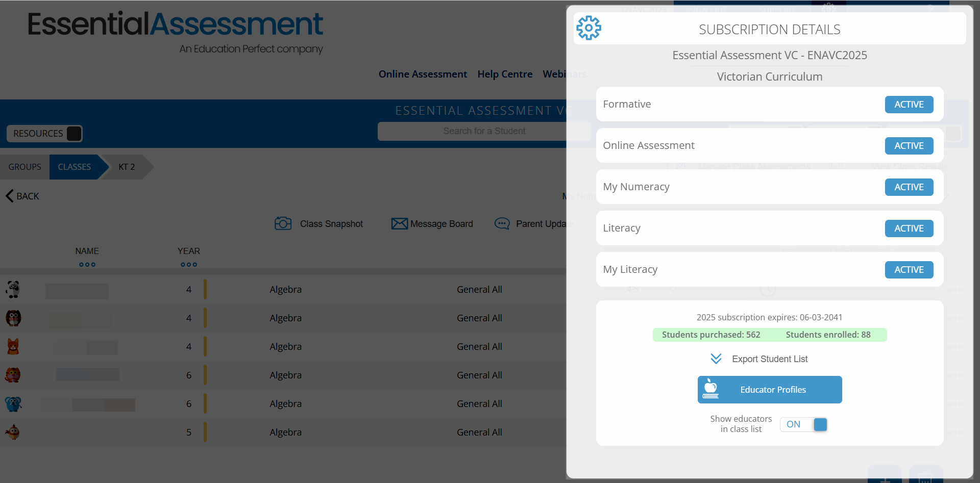Open the Help Centre menu
This screenshot has width=980, height=483.
505,74
